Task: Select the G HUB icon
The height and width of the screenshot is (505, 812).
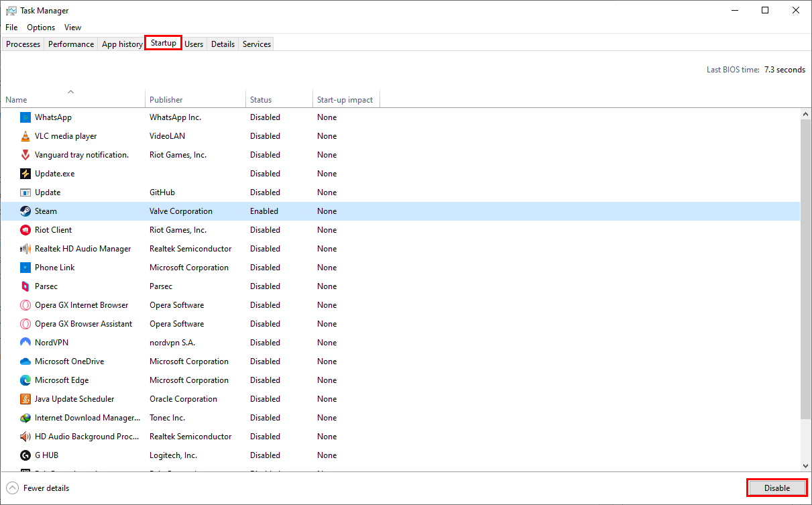Action: tap(25, 455)
